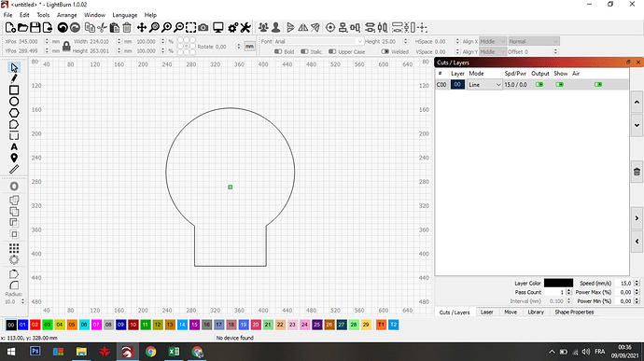Open the Arrange menu
This screenshot has width=644, height=361.
click(66, 15)
